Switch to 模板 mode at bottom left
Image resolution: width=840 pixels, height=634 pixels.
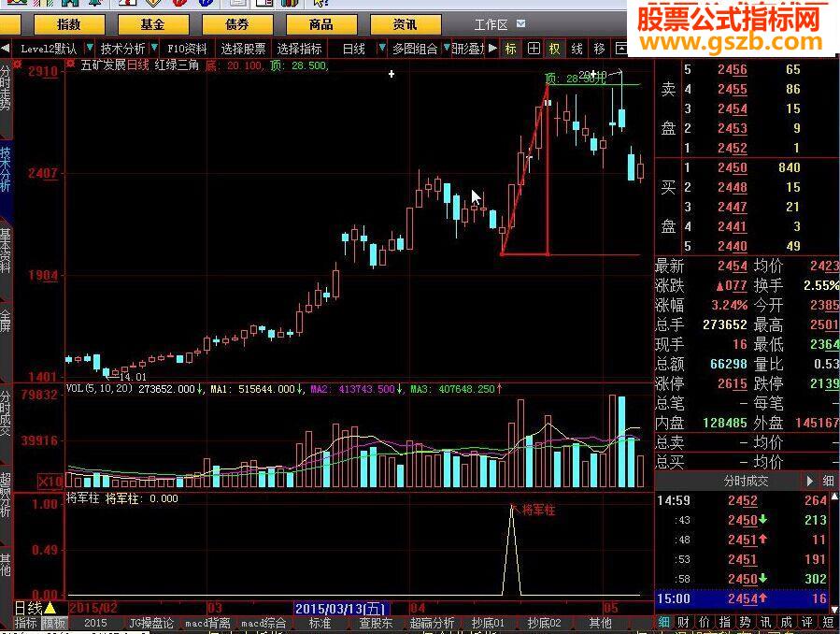pyautogui.click(x=53, y=623)
